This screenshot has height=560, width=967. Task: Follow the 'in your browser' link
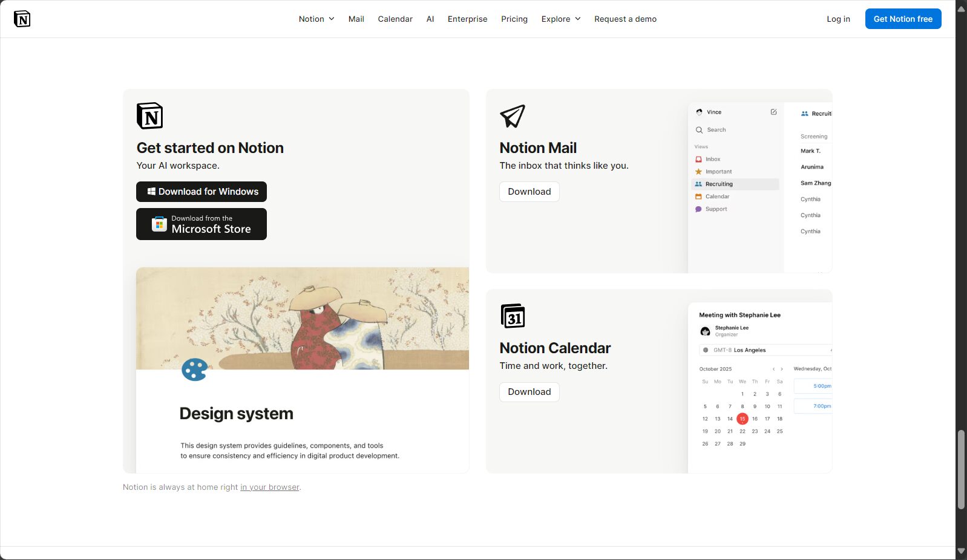pyautogui.click(x=270, y=487)
